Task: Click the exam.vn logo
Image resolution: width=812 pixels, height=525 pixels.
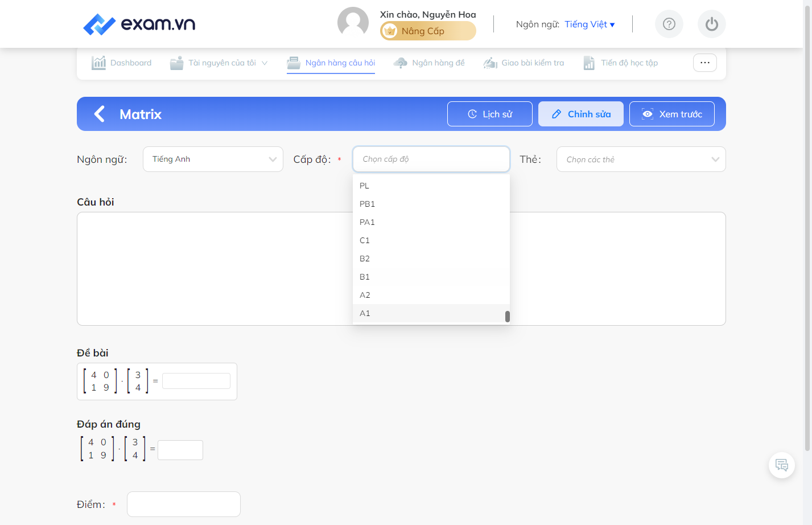Action: click(139, 24)
